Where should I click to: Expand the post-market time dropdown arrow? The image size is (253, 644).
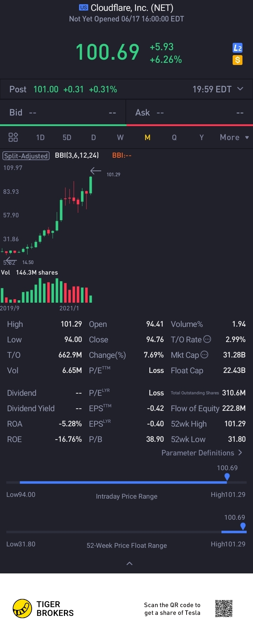(240, 89)
